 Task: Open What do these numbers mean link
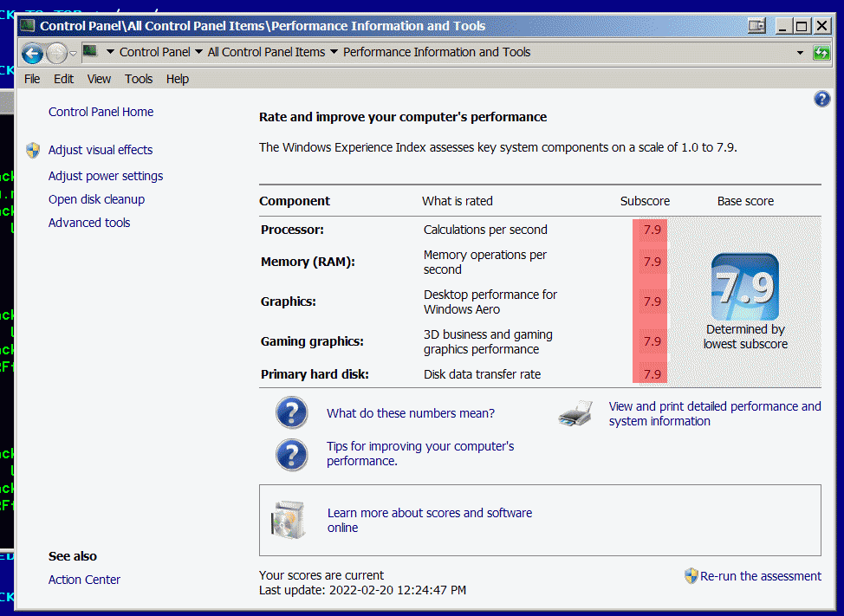pyautogui.click(x=411, y=413)
